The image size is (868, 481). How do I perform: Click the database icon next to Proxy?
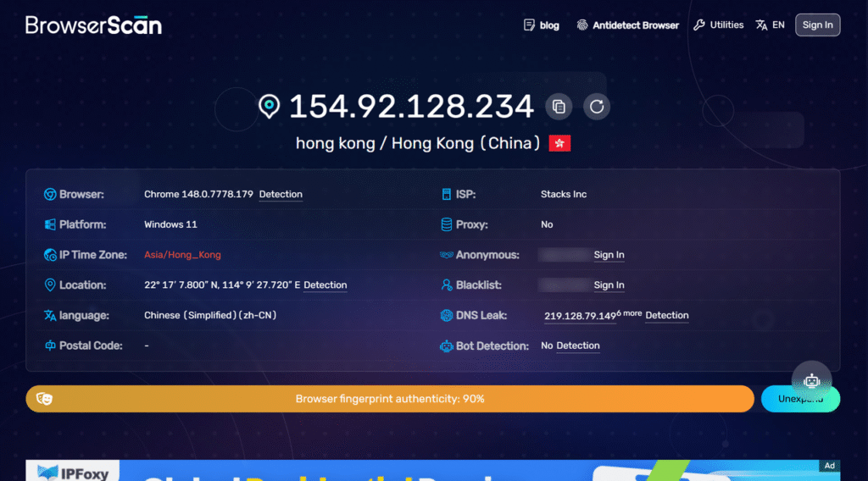446,224
